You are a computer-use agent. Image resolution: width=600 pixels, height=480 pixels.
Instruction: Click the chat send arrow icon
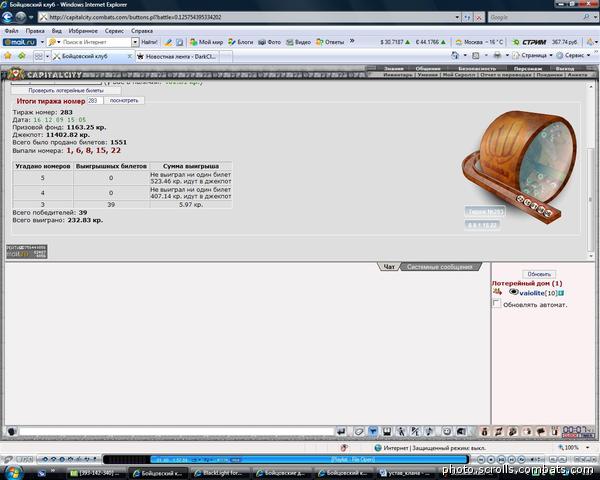tap(341, 432)
